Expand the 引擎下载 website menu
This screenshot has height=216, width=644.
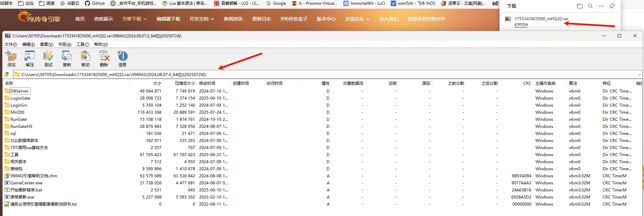pyautogui.click(x=134, y=19)
